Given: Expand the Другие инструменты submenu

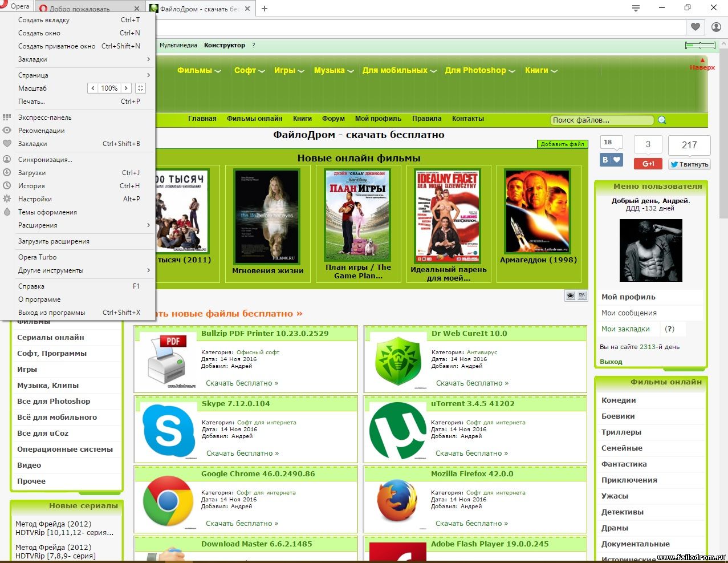Looking at the screenshot, I should point(78,270).
